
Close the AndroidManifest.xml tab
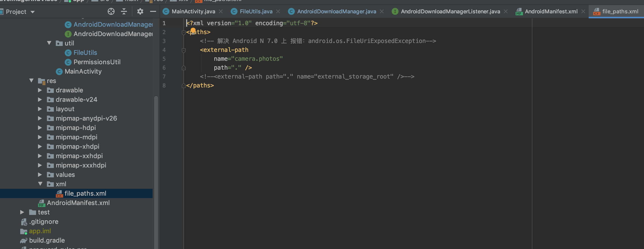(x=583, y=12)
